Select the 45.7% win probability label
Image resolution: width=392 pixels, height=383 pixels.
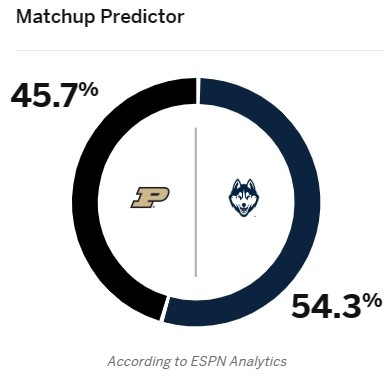click(x=55, y=95)
